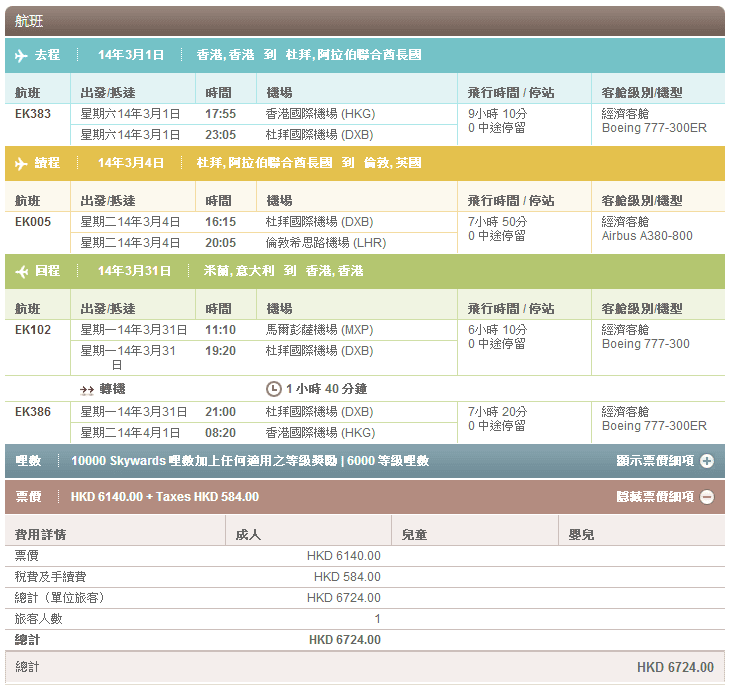This screenshot has height=689, width=732.
Task: Click the 成人 column header in fare table
Action: click(x=247, y=535)
